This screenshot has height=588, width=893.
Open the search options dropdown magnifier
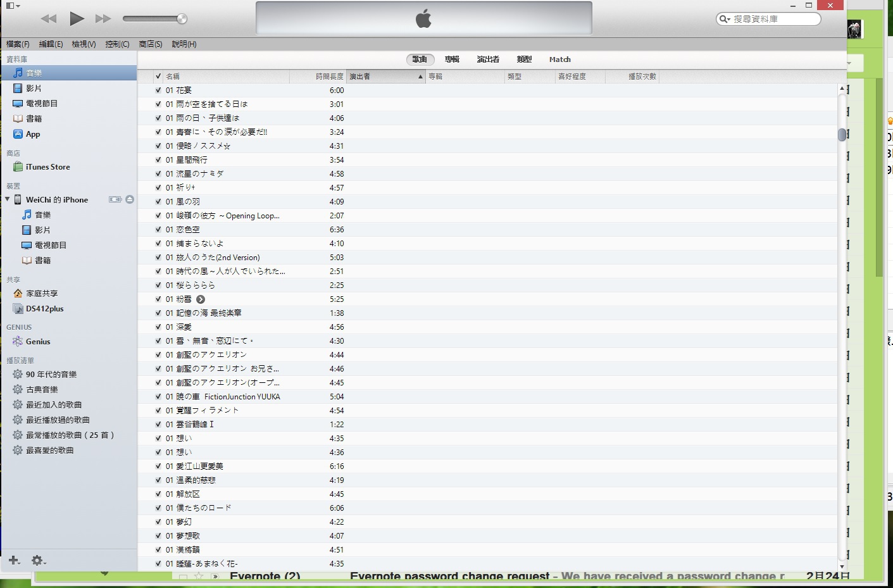click(725, 19)
